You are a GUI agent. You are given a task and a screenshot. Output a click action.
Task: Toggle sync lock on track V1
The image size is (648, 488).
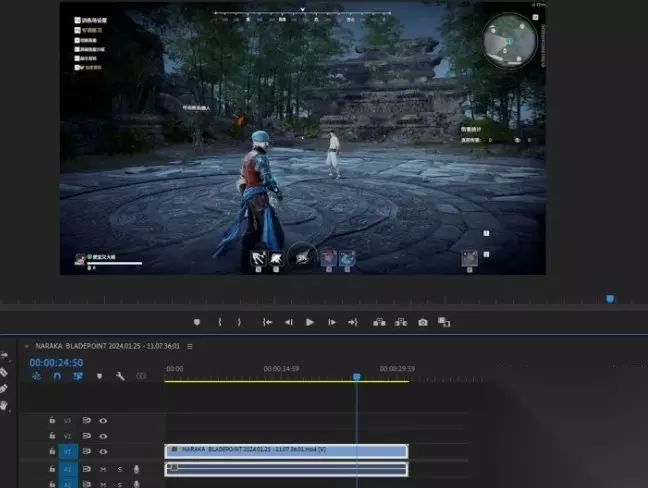(x=86, y=451)
